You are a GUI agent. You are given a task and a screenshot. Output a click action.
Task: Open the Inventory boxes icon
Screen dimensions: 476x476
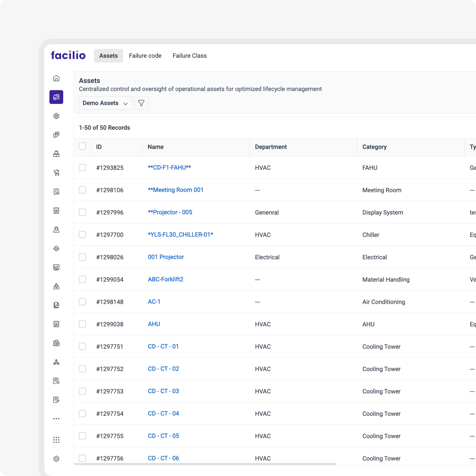[x=57, y=154]
